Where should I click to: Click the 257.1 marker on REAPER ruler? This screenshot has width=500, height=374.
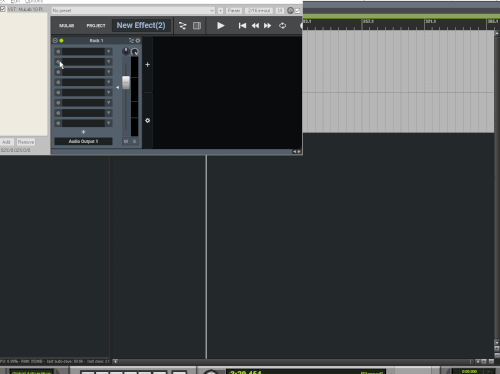[368, 21]
